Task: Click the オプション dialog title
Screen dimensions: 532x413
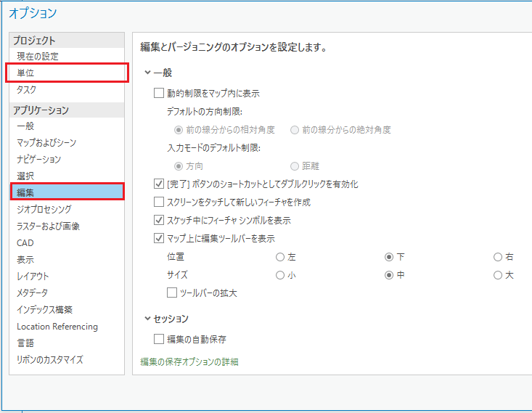Action: point(33,13)
